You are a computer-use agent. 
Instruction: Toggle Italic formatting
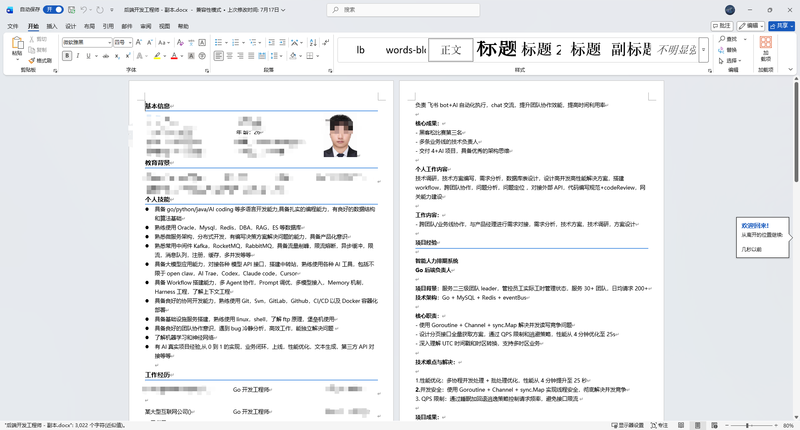point(78,56)
